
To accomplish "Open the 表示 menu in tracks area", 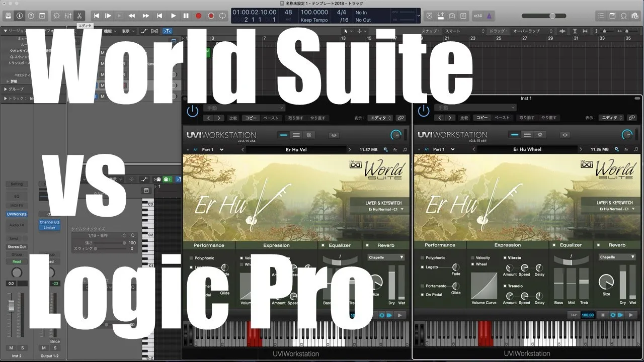I will coord(128,31).
